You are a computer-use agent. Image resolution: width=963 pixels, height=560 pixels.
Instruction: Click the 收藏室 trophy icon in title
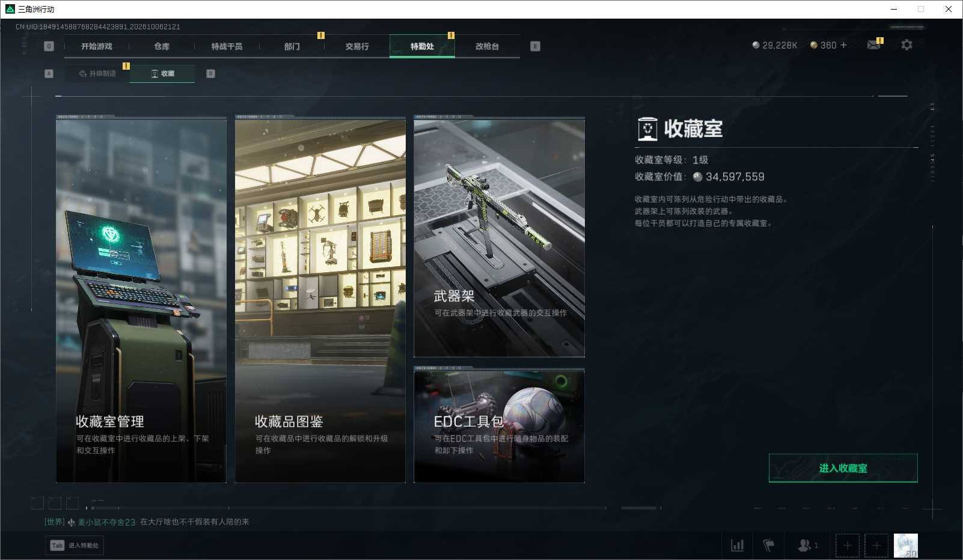pyautogui.click(x=647, y=129)
